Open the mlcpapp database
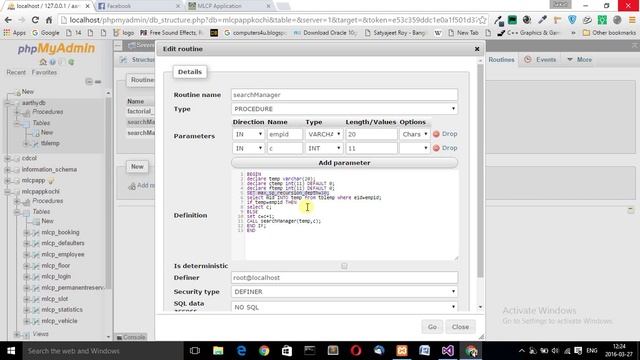 pyautogui.click(x=33, y=180)
